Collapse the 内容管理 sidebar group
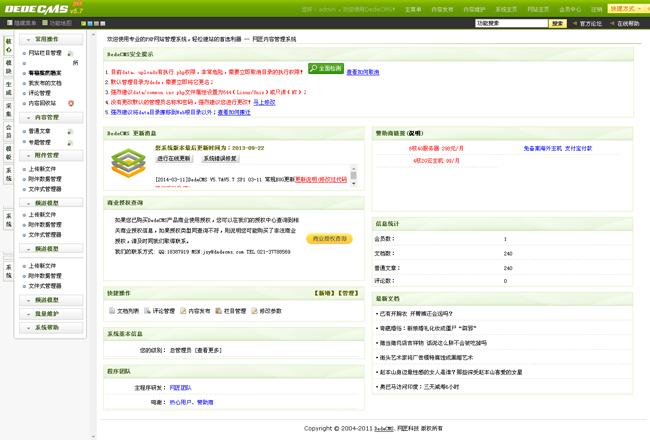Screen dimensions: 650x440 tap(51, 118)
